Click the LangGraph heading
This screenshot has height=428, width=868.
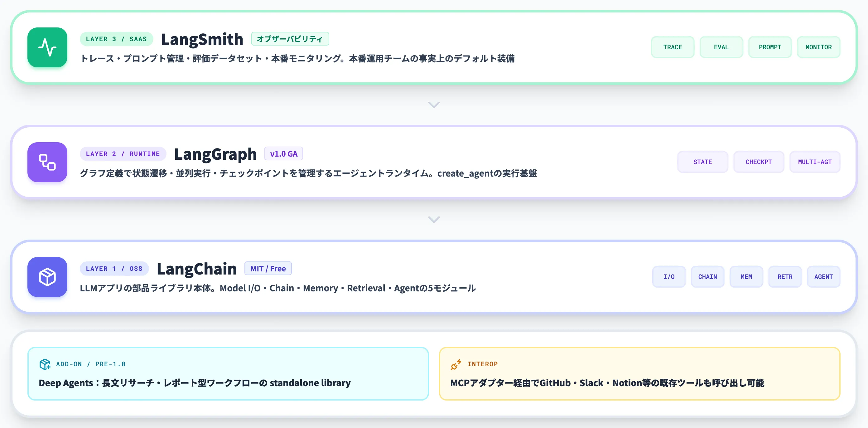coord(215,154)
